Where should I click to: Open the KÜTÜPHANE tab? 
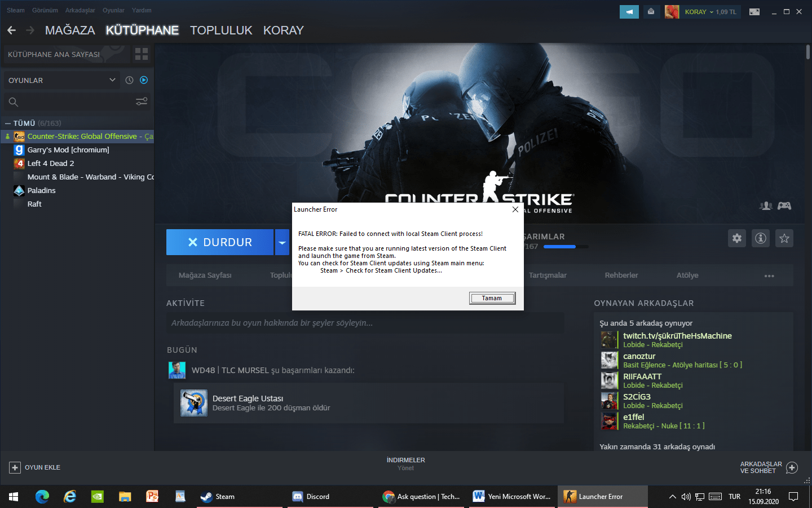pyautogui.click(x=142, y=30)
